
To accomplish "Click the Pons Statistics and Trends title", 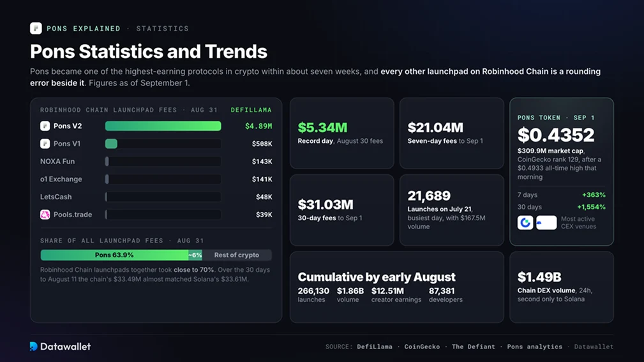I will click(148, 51).
